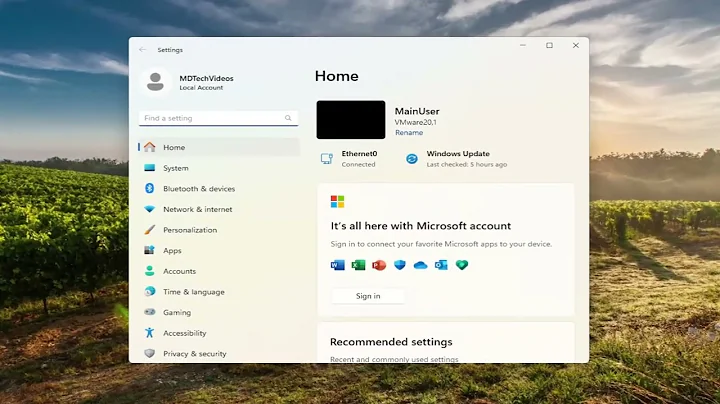
Task: Click the black desktop preview thumbnail
Action: (351, 120)
